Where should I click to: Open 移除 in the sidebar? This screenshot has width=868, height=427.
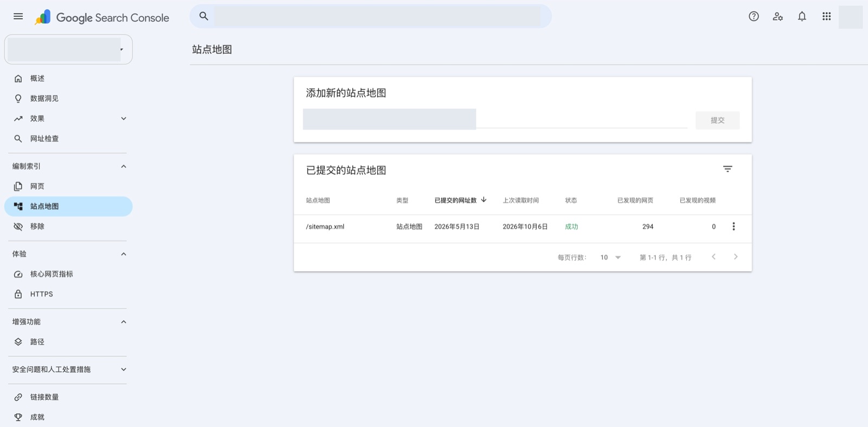pyautogui.click(x=68, y=226)
